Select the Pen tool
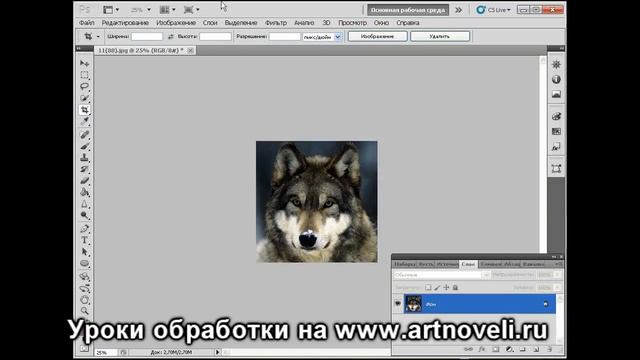The width and height of the screenshot is (640, 360). point(84,229)
